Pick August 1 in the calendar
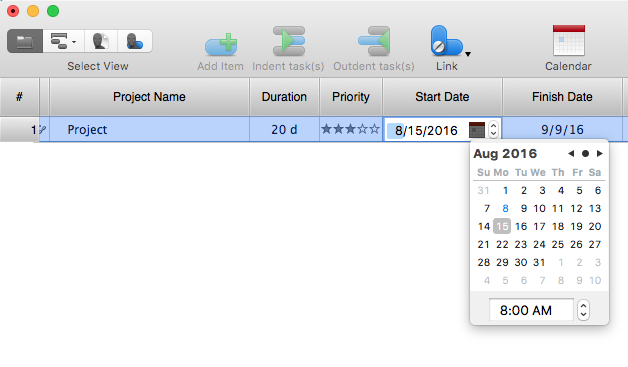628x367 pixels. tap(505, 190)
